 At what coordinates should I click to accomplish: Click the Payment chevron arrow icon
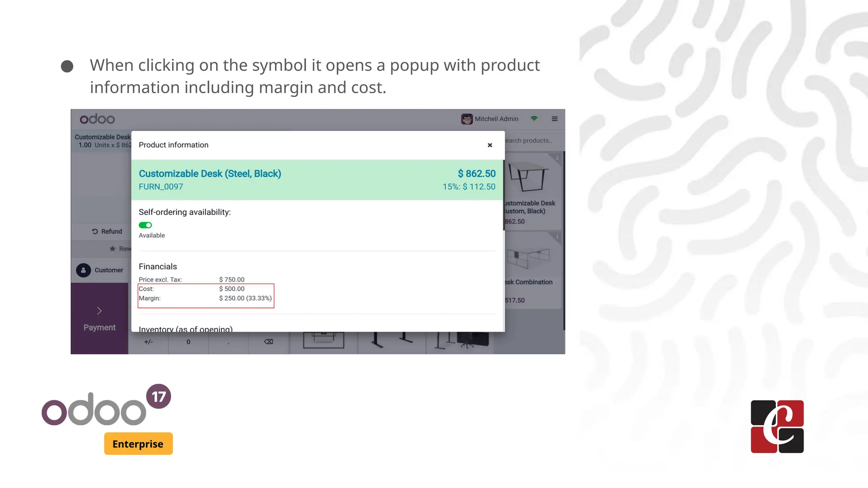pos(99,311)
